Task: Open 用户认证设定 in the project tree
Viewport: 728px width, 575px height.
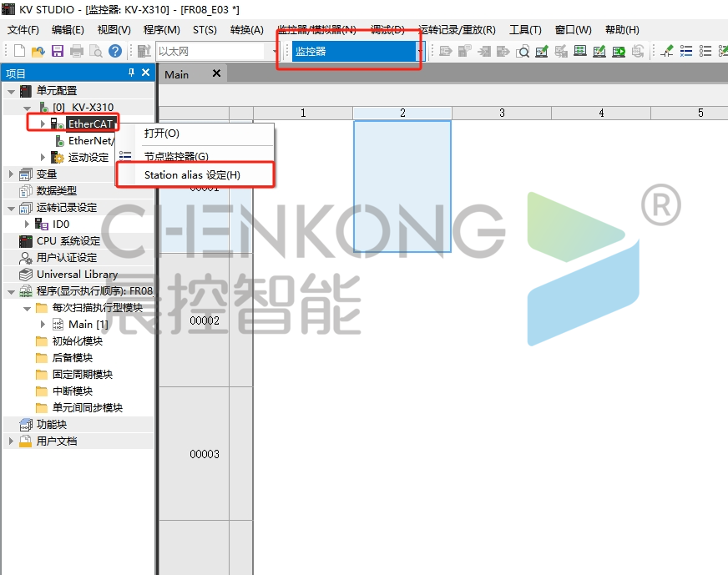Action: pyautogui.click(x=67, y=258)
